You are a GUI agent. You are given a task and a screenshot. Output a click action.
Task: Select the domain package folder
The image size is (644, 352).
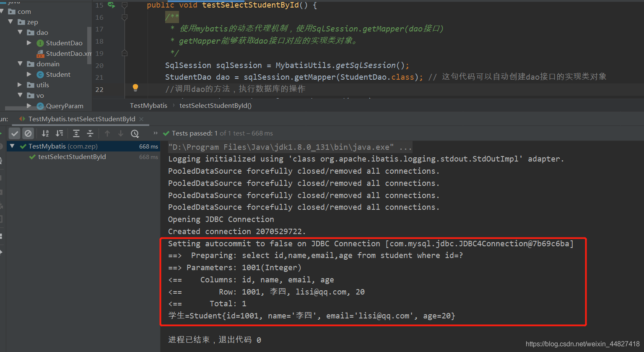tap(43, 64)
